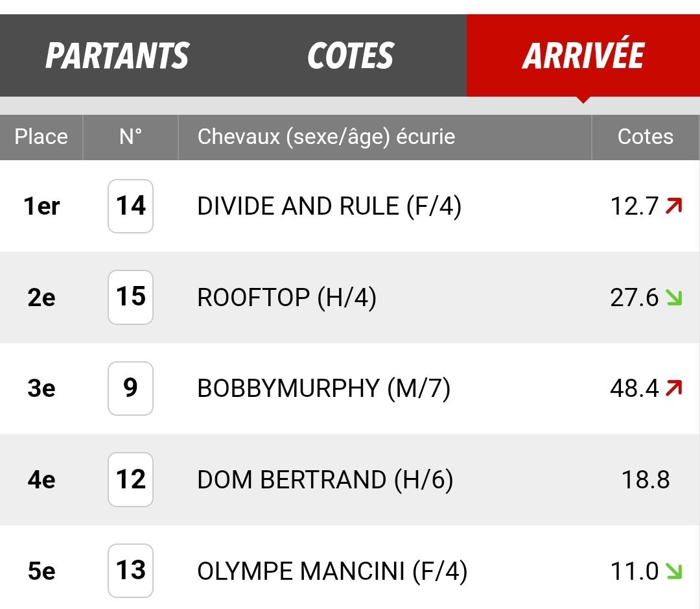Click the number 14 badge
The image size is (700, 609).
(x=130, y=206)
